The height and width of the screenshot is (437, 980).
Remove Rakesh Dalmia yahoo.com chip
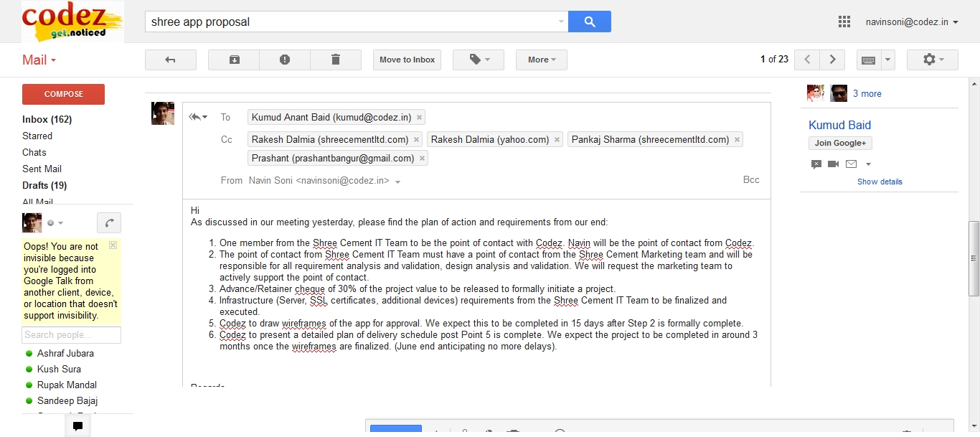coord(557,140)
